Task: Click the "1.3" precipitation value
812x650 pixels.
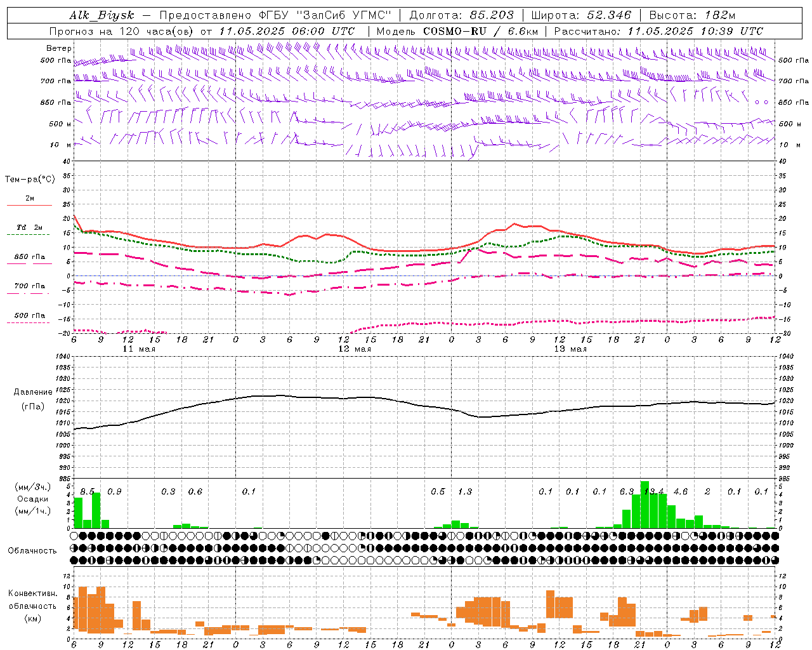Action: tap(465, 491)
